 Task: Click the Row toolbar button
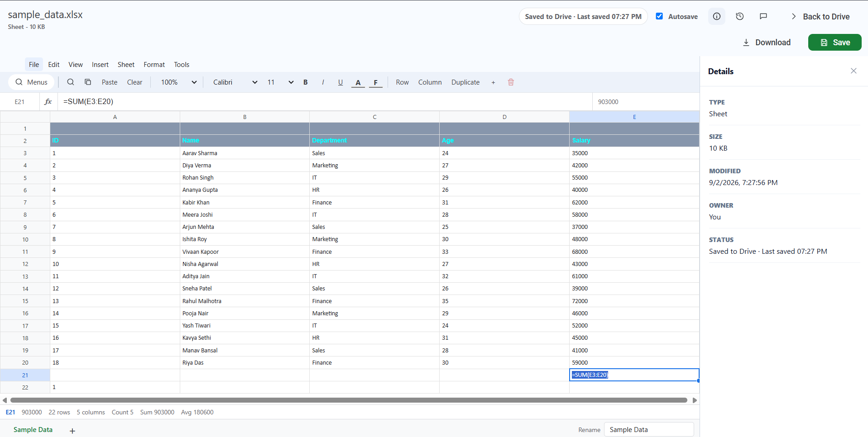(402, 82)
